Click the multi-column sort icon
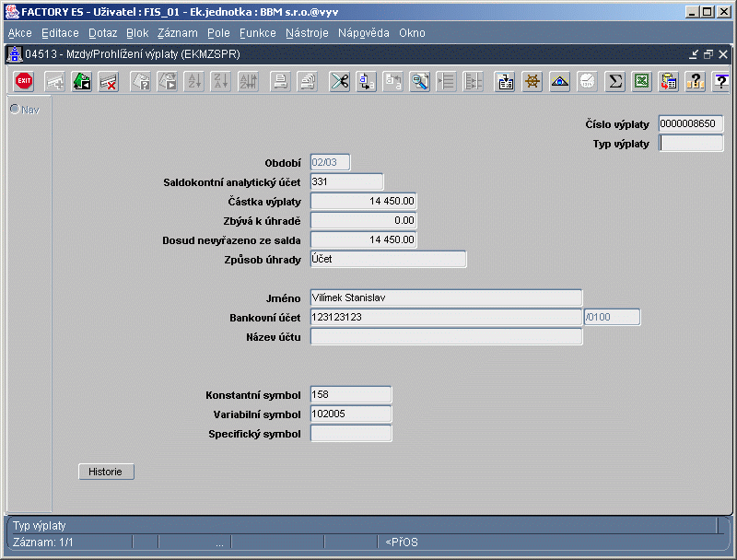 pyautogui.click(x=249, y=81)
